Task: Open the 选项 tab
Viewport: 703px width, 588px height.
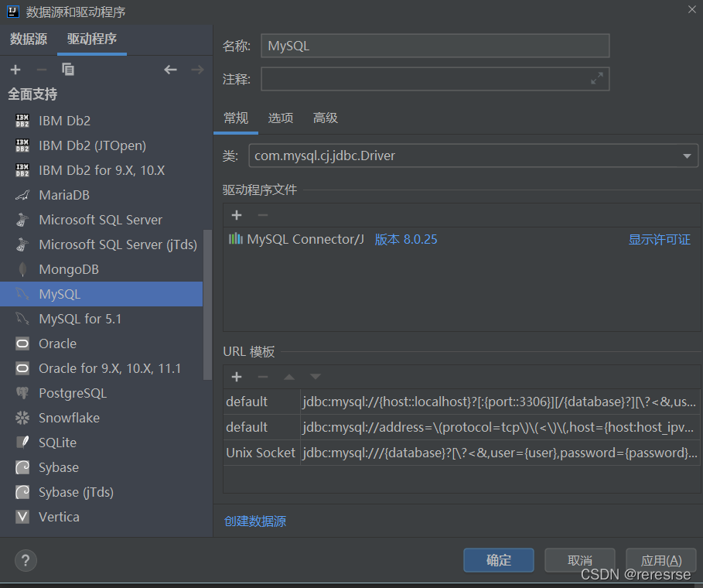Action: click(x=281, y=118)
